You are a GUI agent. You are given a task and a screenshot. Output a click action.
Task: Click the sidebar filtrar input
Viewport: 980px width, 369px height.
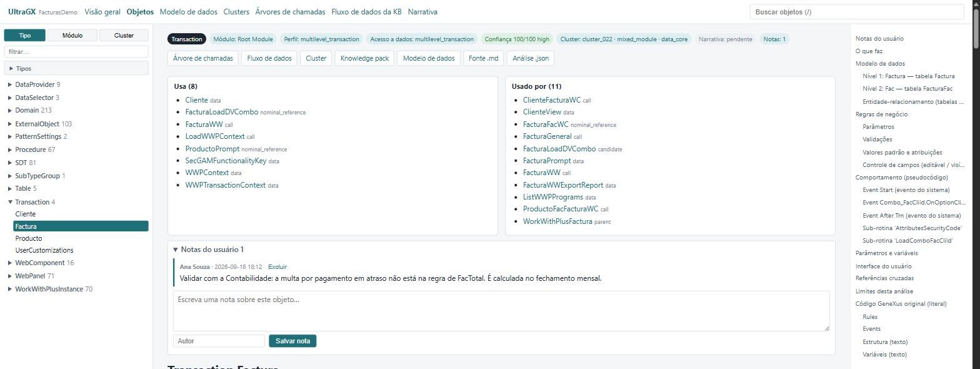pos(76,52)
